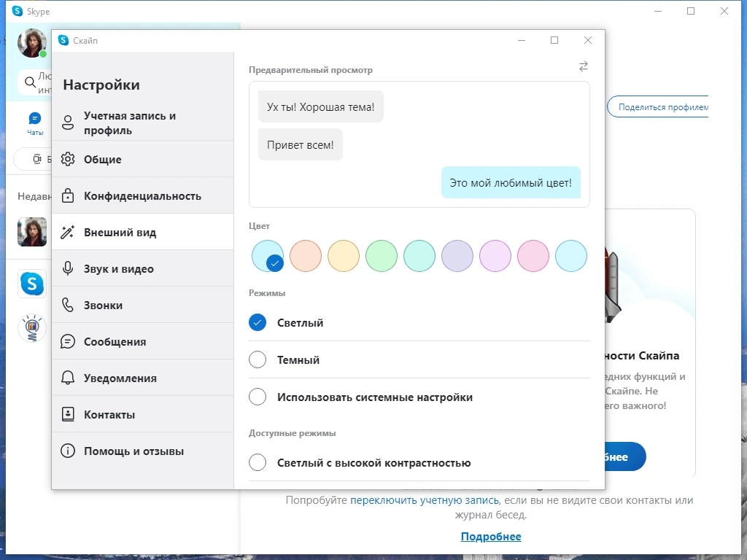Click the Calls phone icon
This screenshot has width=747, height=560.
click(x=68, y=306)
